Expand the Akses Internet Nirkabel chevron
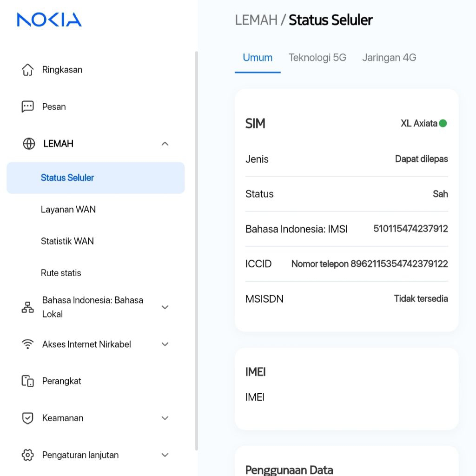Screen dimensions: 476x476 (x=165, y=344)
